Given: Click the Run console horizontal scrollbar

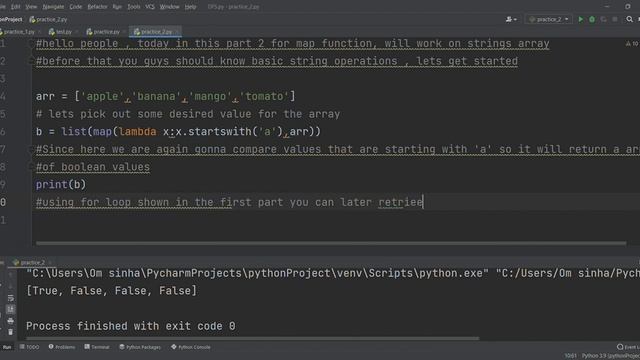Looking at the screenshot, I should (x=253, y=338).
